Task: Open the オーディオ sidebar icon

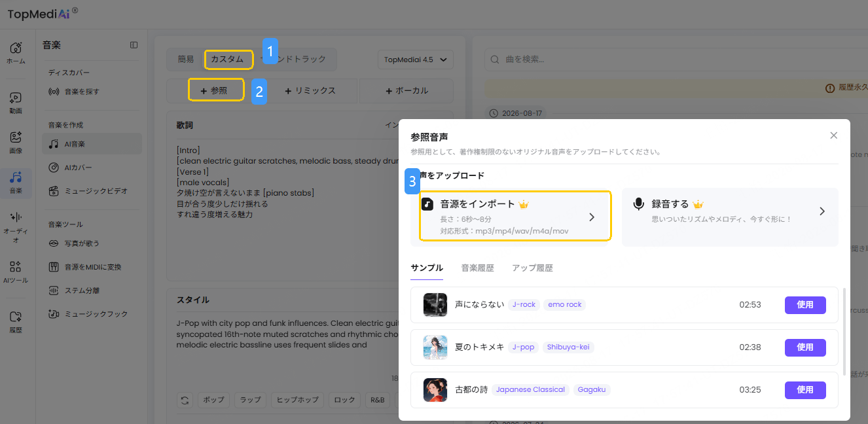Action: point(16,226)
